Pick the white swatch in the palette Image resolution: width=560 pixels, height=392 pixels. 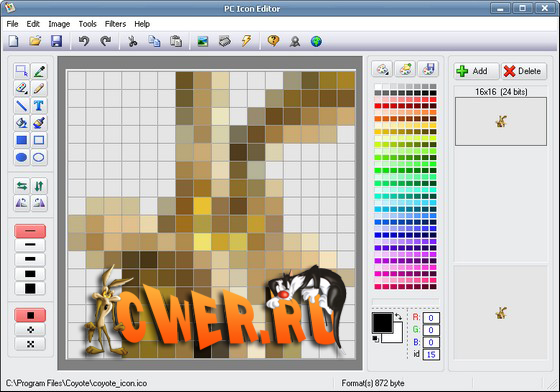click(x=378, y=86)
